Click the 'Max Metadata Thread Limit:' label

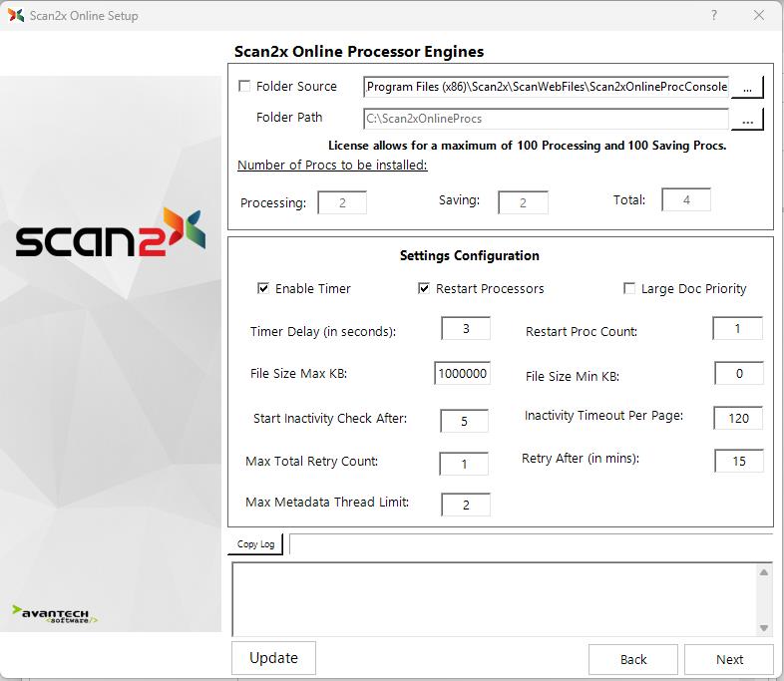tap(327, 502)
